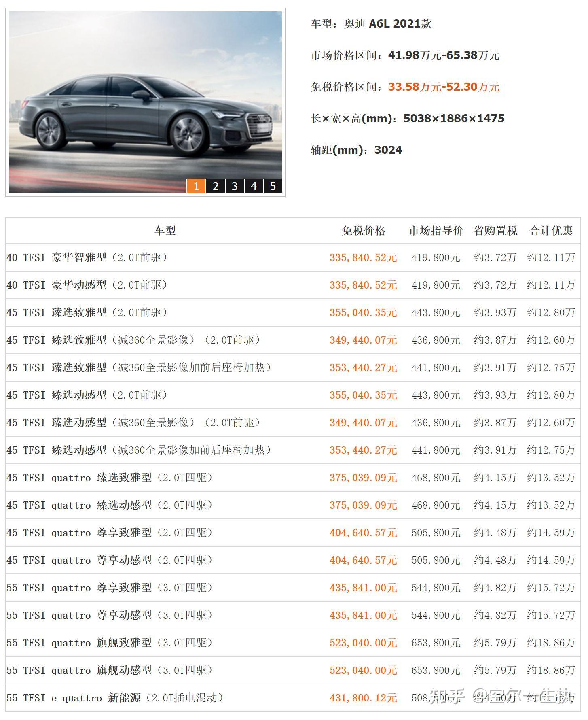Select 45 TFSI quattro 尊享动感型 model name

110,560
